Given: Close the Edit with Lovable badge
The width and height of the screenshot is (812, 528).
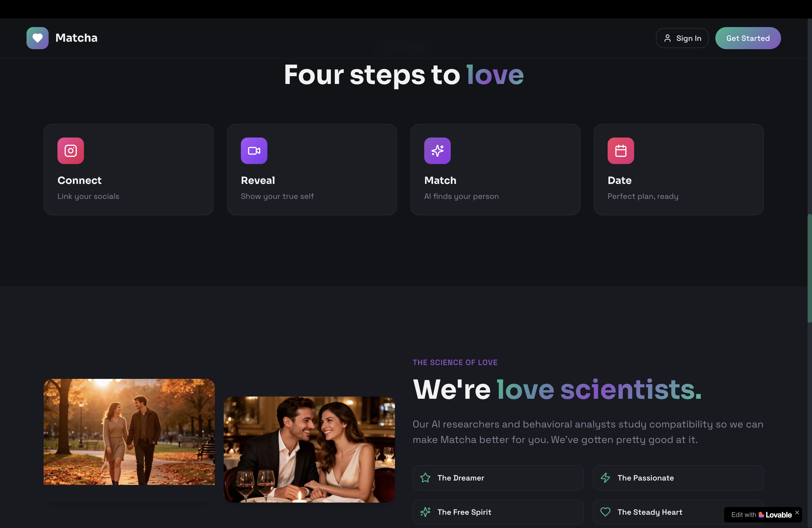Looking at the screenshot, I should 797,512.
